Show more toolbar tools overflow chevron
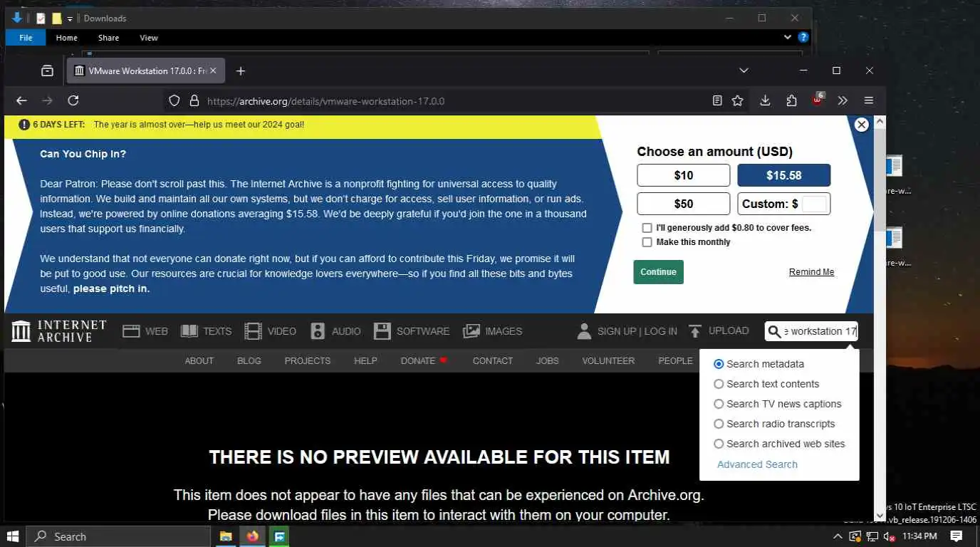This screenshot has width=980, height=547. (x=843, y=101)
